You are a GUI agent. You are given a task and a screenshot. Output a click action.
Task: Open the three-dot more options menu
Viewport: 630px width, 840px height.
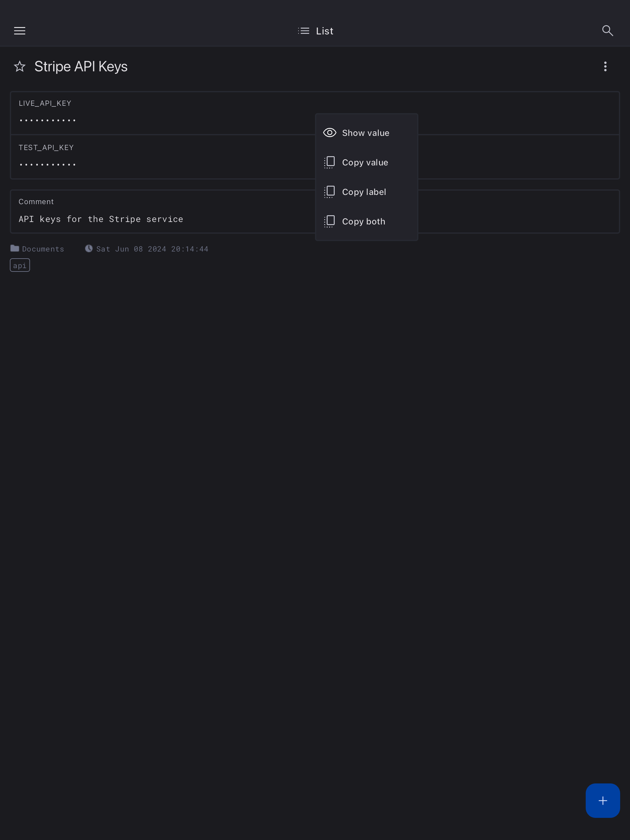[605, 66]
